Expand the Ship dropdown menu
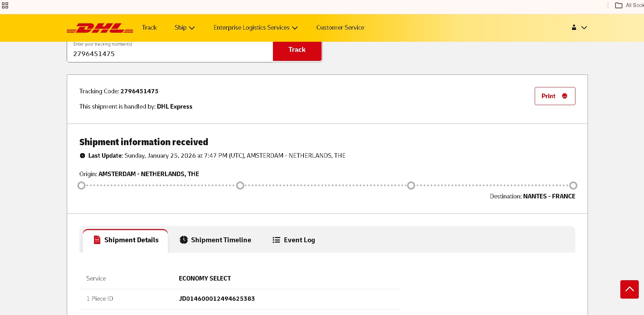644x315 pixels. click(x=185, y=27)
